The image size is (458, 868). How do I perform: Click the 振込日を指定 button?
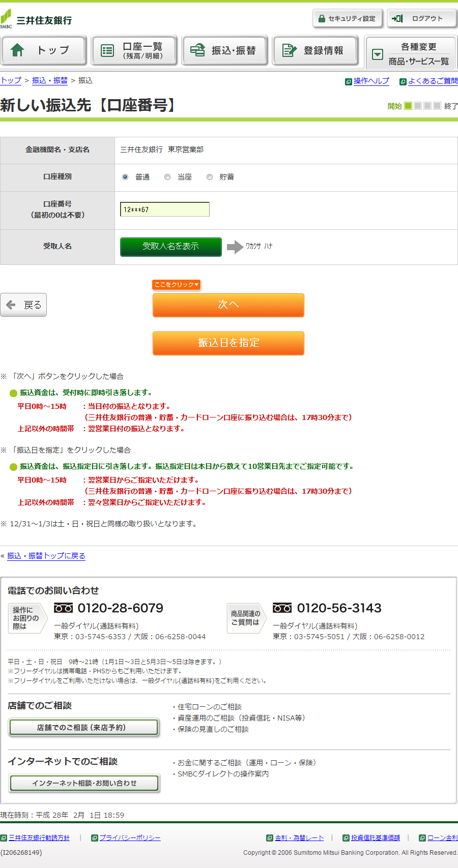pos(228,343)
